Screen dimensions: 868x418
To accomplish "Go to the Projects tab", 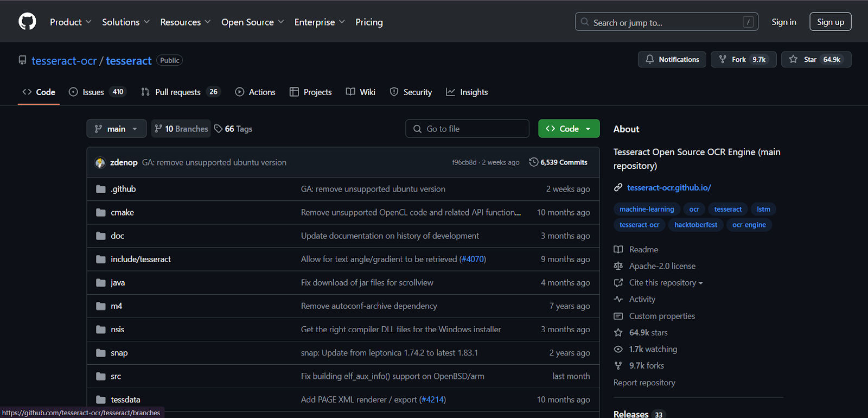I will [311, 92].
